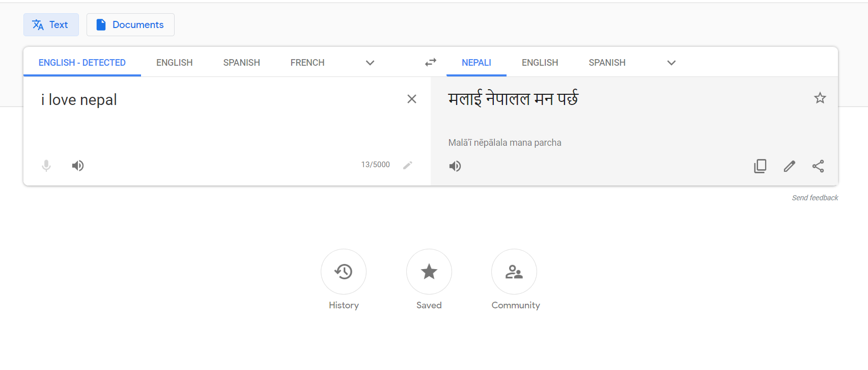Screen dimensions: 868x370
Task: Open Community circle button
Action: (514, 272)
